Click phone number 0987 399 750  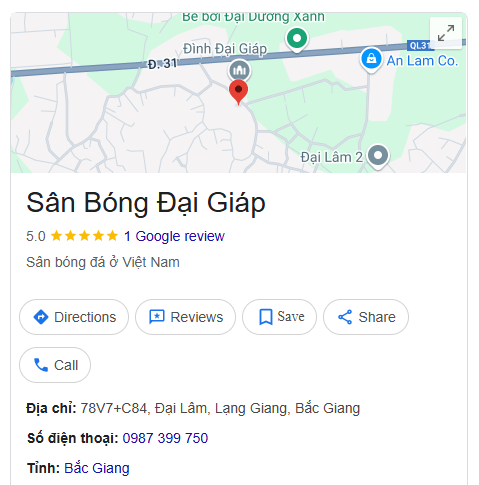(165, 438)
